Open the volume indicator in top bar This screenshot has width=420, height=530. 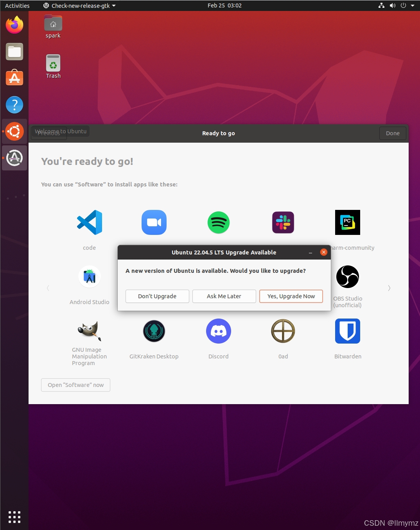(393, 5)
